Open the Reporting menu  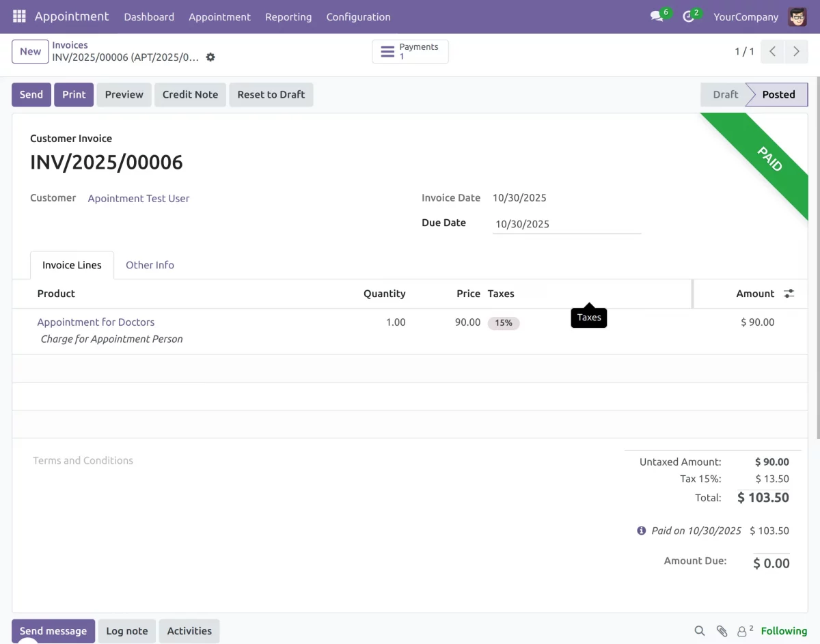click(288, 16)
